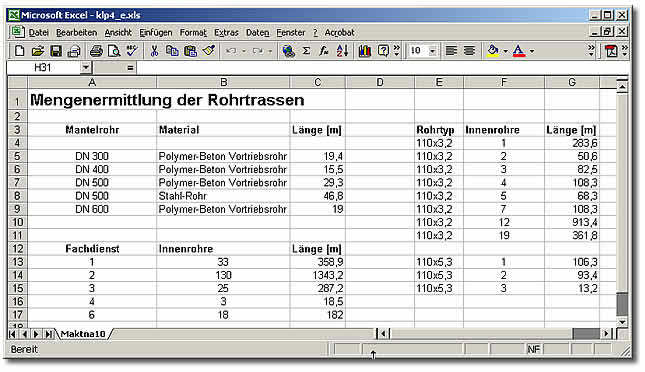
Task: Click the AutoSum sigma icon
Action: [x=306, y=51]
